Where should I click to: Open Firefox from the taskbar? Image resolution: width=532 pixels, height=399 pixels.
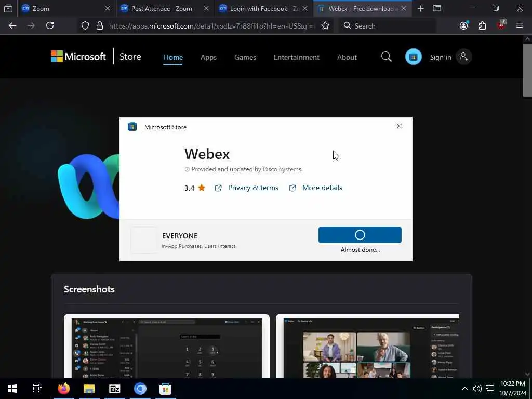click(x=63, y=389)
